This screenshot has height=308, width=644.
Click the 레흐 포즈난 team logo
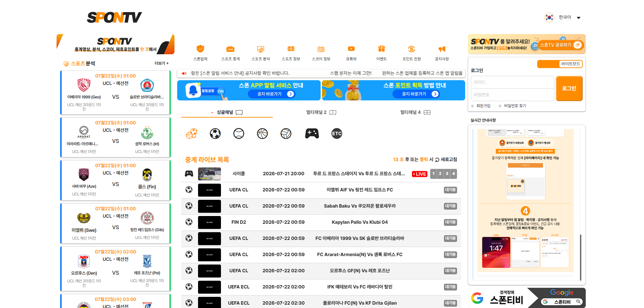click(147, 261)
